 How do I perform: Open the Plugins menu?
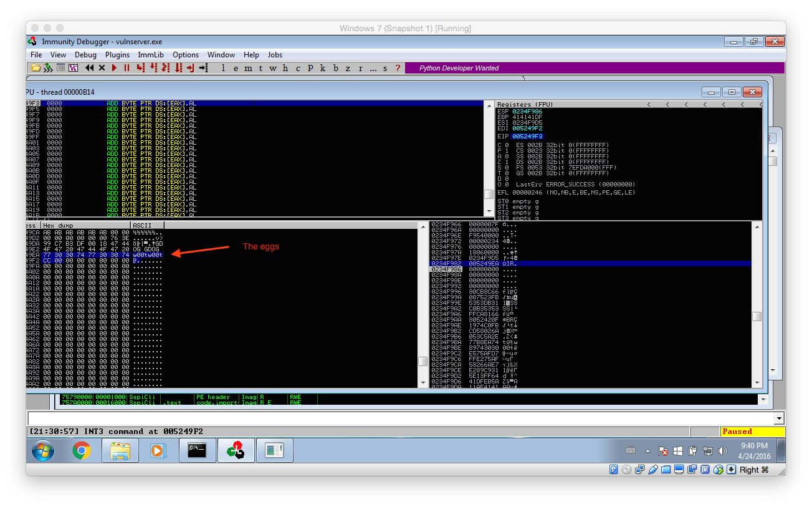tap(117, 55)
